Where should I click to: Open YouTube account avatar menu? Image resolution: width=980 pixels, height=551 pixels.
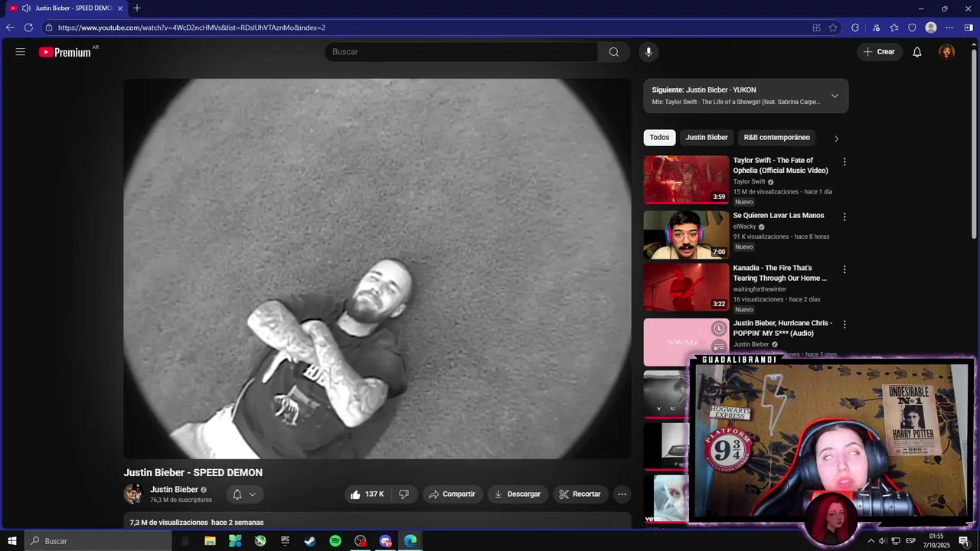pyautogui.click(x=947, y=52)
